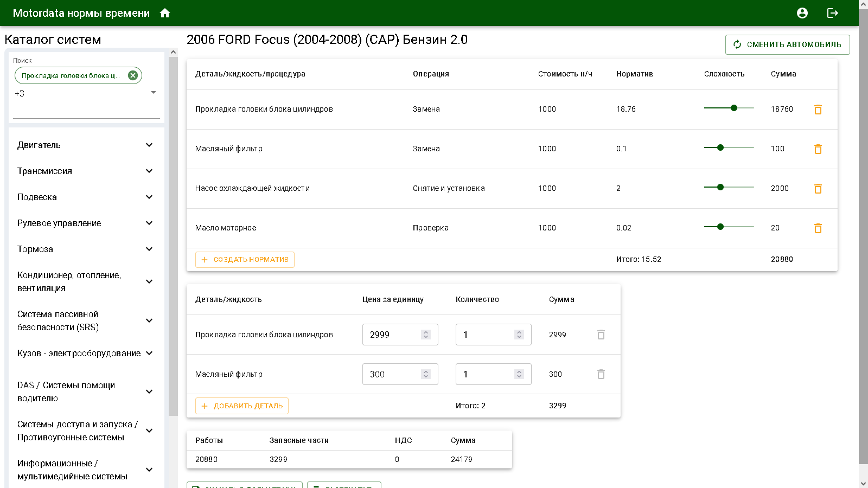The height and width of the screenshot is (488, 868).
Task: Delete the Прокладка головки цилиндров norm row
Action: coord(818,109)
